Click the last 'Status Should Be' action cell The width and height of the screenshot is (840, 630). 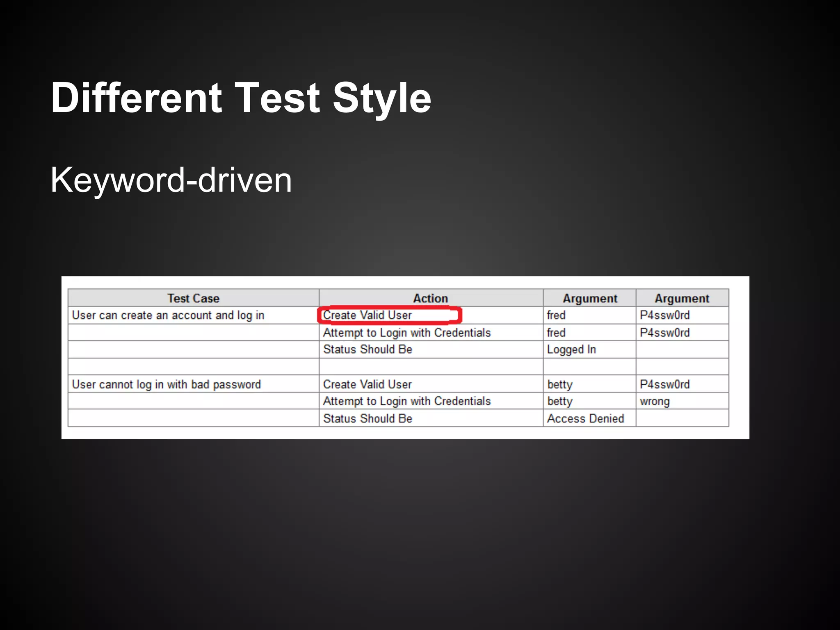coord(367,418)
